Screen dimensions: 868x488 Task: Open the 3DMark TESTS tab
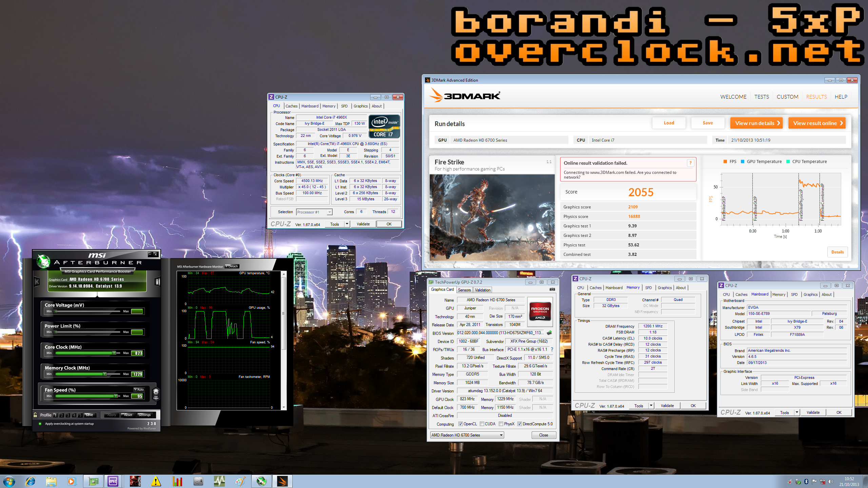(762, 97)
